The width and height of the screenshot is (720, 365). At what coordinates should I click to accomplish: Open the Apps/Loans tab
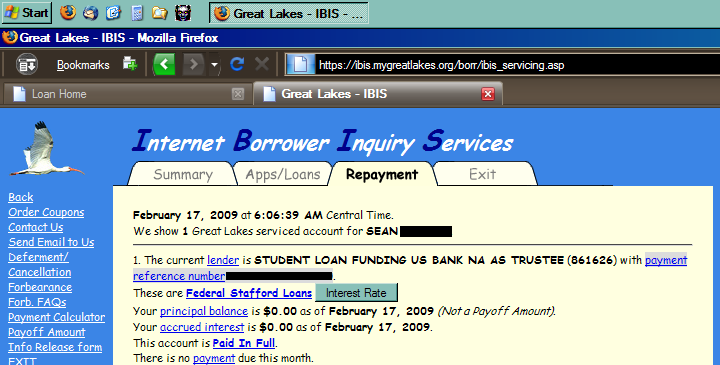click(x=283, y=174)
